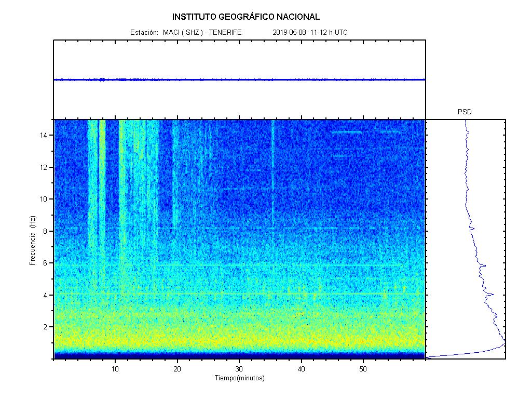Select the 50 minute tick label
This screenshot has height=399, width=532.
pos(363,369)
